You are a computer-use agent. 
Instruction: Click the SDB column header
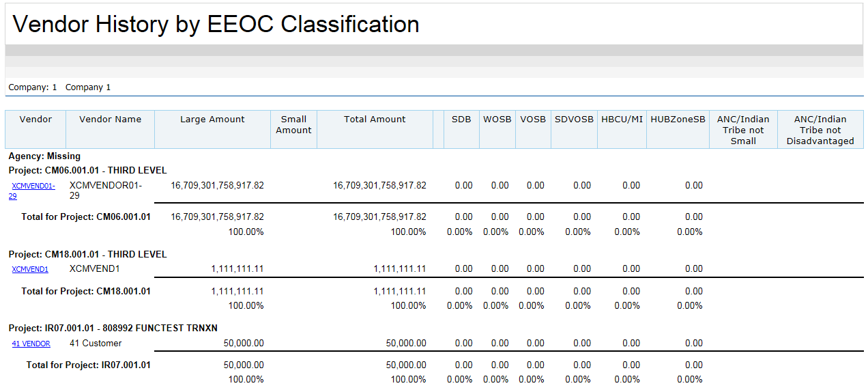coord(461,120)
